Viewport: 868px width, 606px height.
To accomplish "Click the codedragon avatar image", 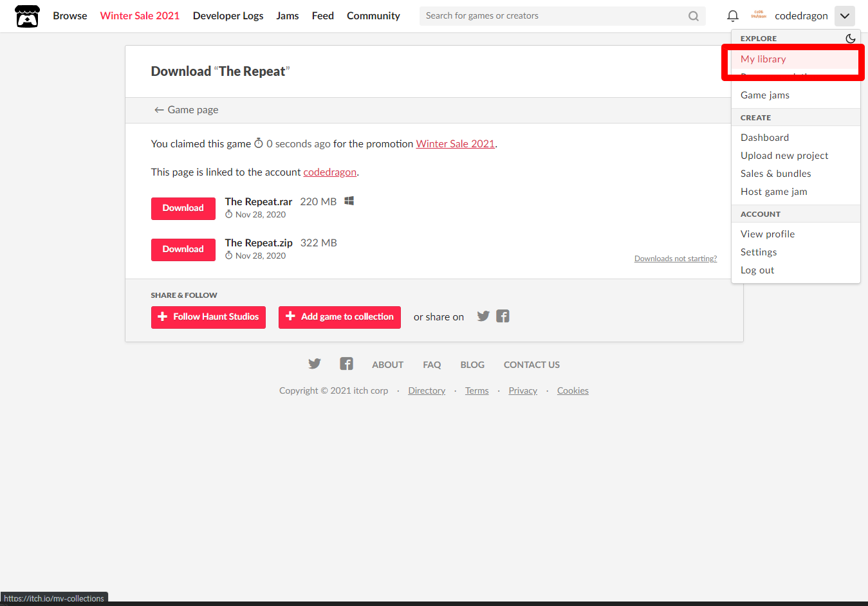I will 759,15.
